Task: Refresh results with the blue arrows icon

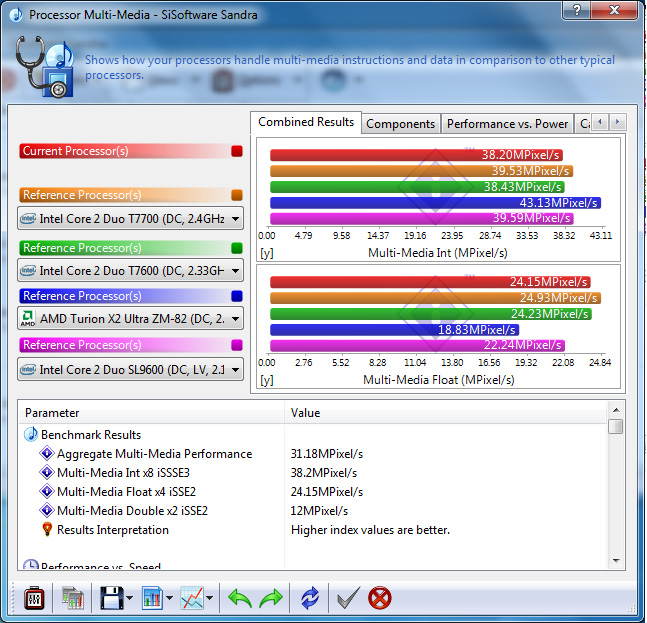Action: point(309,598)
